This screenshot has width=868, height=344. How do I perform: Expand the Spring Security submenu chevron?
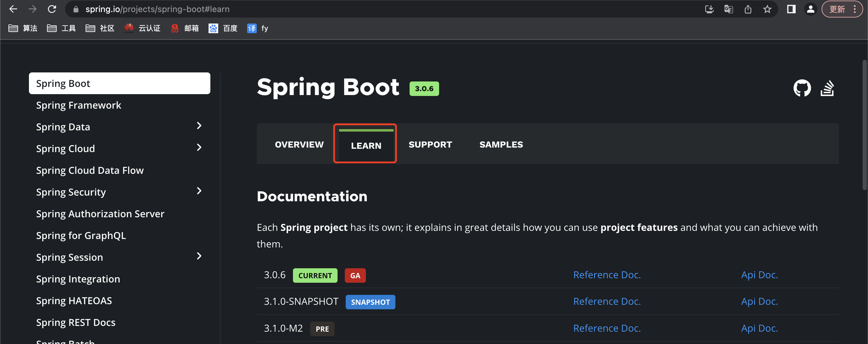(199, 191)
